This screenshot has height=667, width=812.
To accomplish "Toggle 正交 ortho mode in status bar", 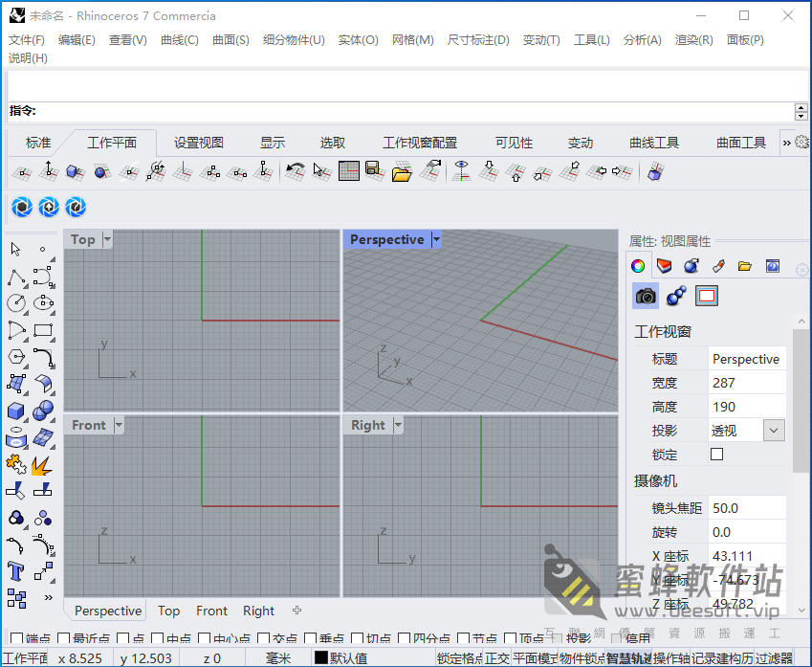I will (497, 658).
